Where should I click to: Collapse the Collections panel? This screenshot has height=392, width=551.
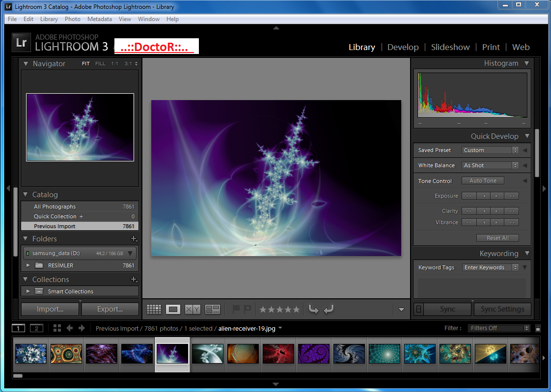26,279
